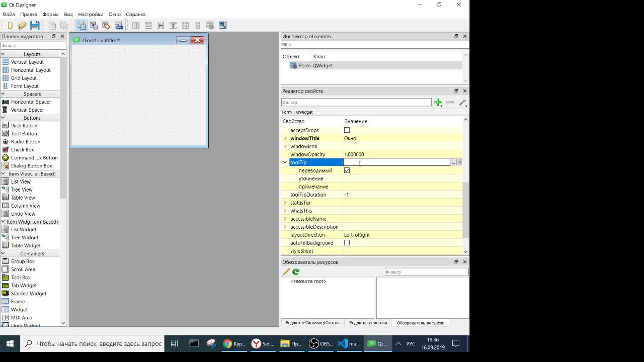
Task: Open Task View on the taskbar
Action: pos(175,344)
